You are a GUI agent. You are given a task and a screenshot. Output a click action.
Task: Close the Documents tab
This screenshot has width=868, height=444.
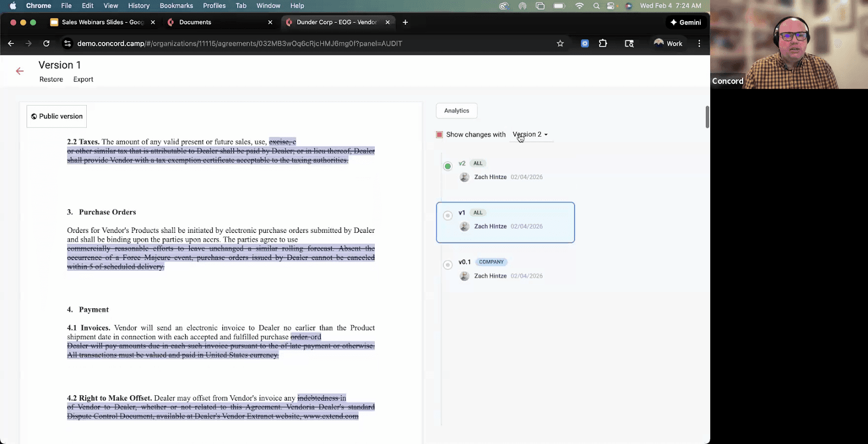click(270, 22)
